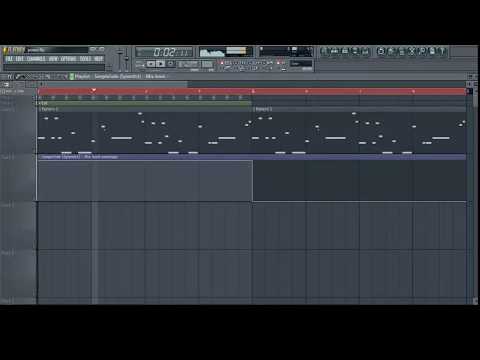
Task: Click the 0:02 song time display
Action: click(164, 52)
